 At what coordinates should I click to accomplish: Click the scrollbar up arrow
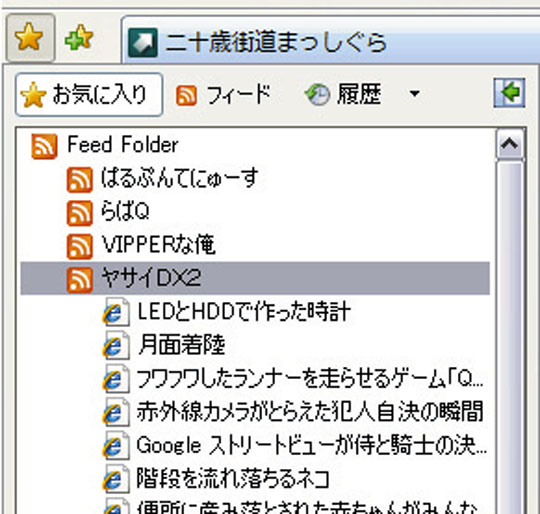pos(510,144)
